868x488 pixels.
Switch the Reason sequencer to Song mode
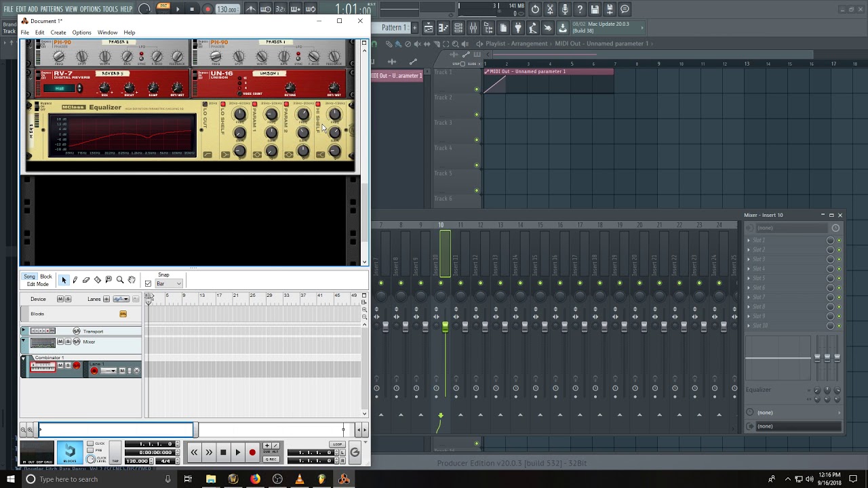pos(30,277)
